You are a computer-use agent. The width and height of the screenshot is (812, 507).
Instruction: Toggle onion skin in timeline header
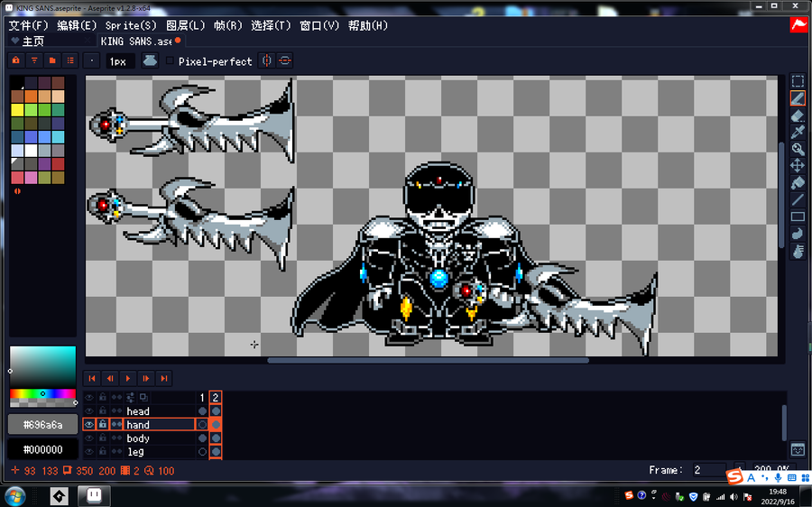point(143,398)
